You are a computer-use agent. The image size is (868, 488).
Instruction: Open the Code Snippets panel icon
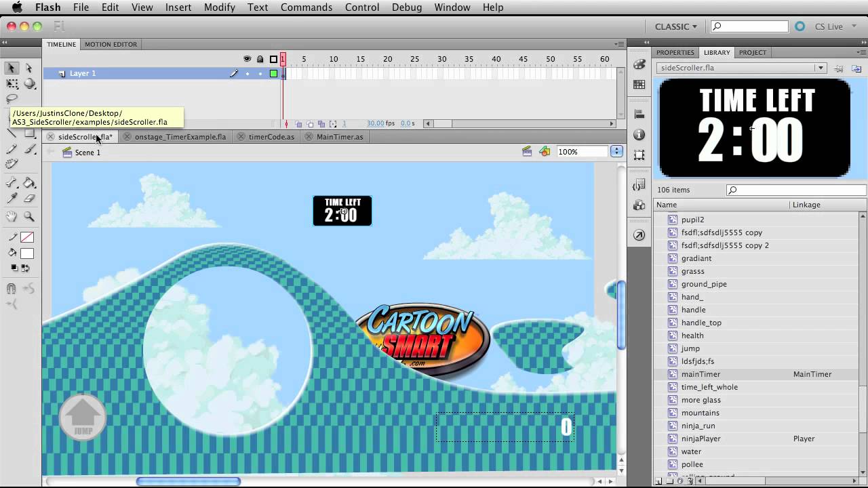(639, 186)
